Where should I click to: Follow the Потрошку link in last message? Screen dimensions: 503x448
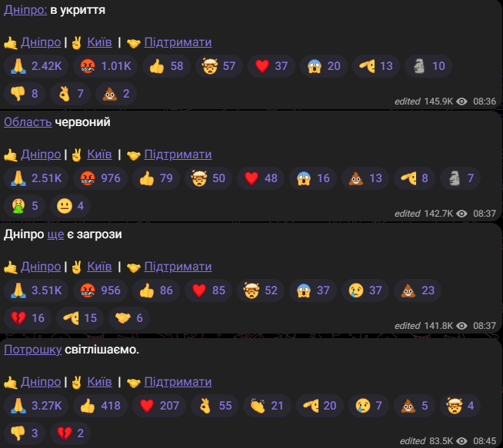(x=33, y=350)
